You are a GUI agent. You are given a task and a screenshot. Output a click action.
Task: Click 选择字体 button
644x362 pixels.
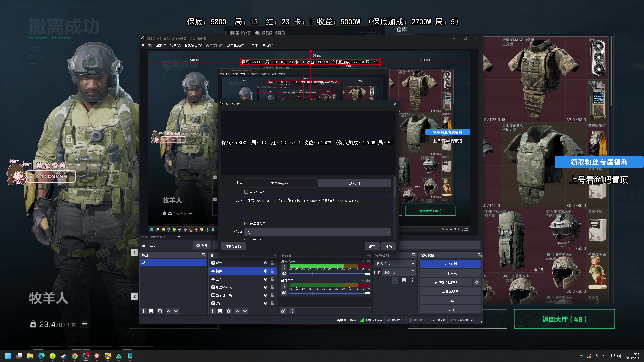click(354, 183)
